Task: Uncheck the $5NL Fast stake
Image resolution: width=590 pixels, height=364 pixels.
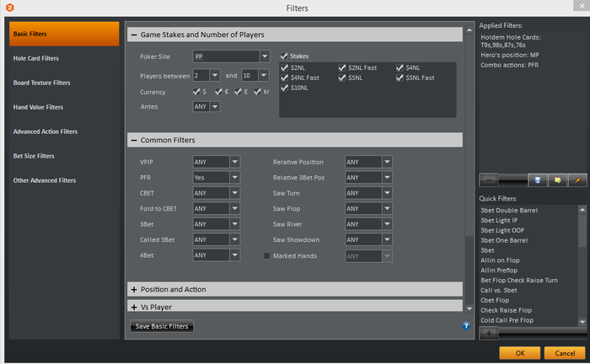Action: pyautogui.click(x=400, y=78)
